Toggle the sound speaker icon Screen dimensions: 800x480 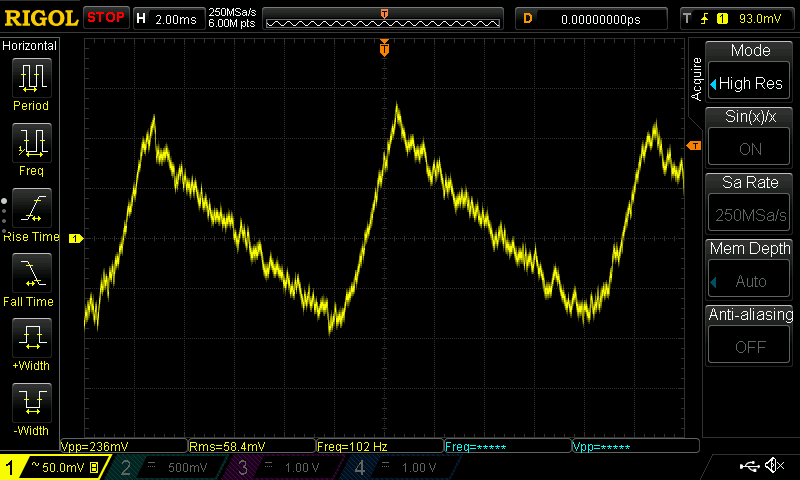(774, 466)
